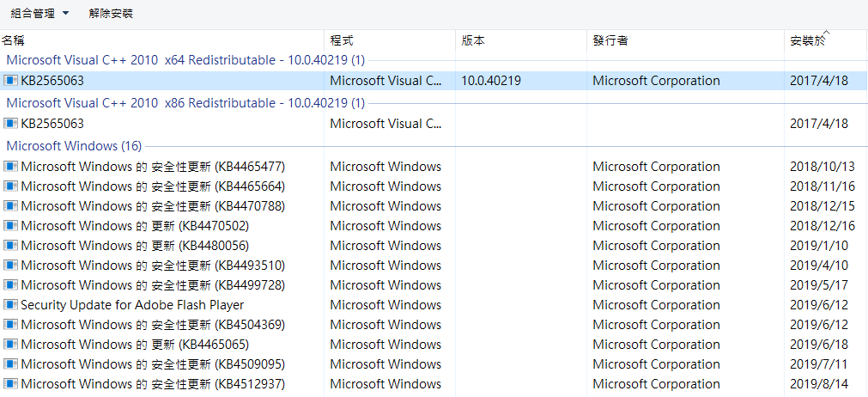Click install date 2019/7/11

point(819,364)
